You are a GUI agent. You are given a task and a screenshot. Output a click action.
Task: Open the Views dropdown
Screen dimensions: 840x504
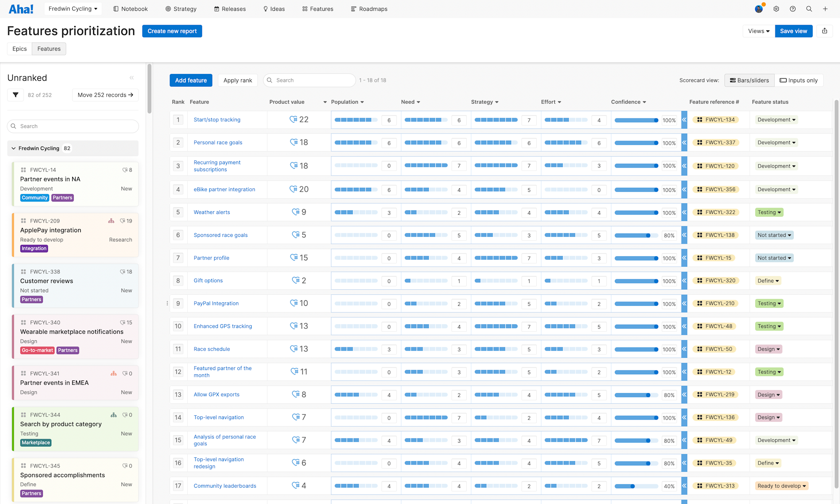tap(759, 31)
